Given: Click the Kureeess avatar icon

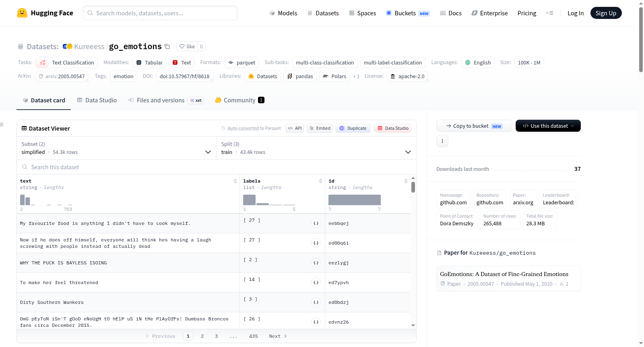Looking at the screenshot, I should click(x=68, y=46).
